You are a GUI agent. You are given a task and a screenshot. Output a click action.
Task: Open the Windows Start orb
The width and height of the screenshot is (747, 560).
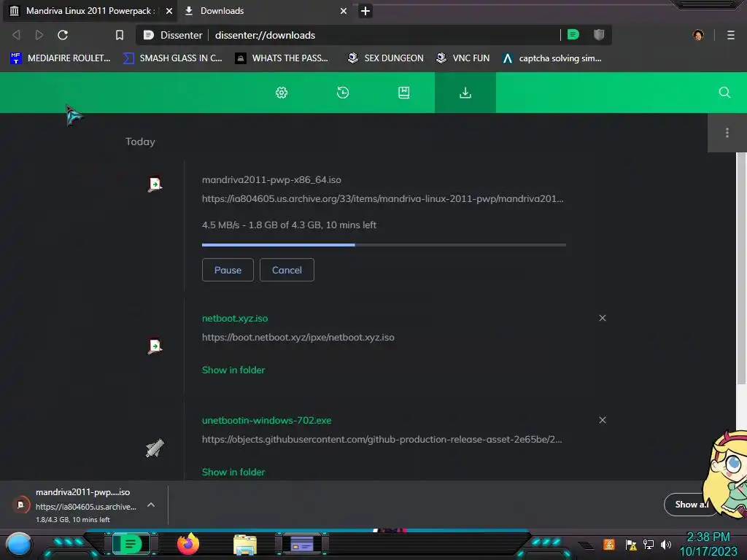pyautogui.click(x=19, y=545)
